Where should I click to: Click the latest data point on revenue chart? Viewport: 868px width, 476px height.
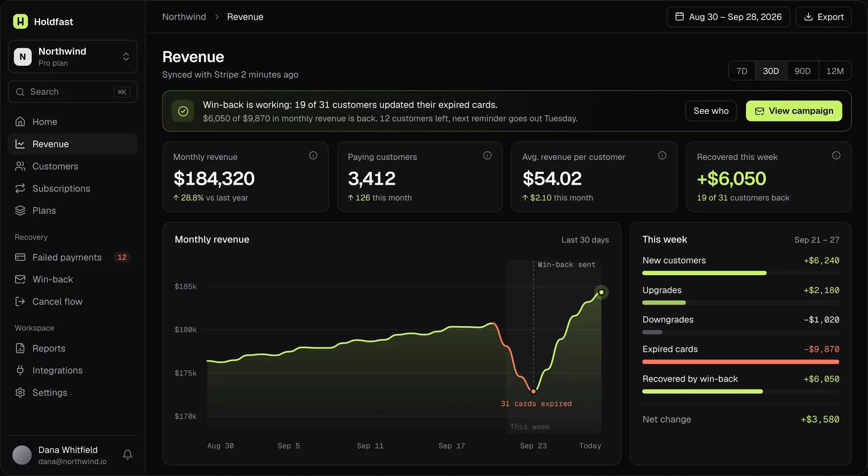(x=601, y=292)
